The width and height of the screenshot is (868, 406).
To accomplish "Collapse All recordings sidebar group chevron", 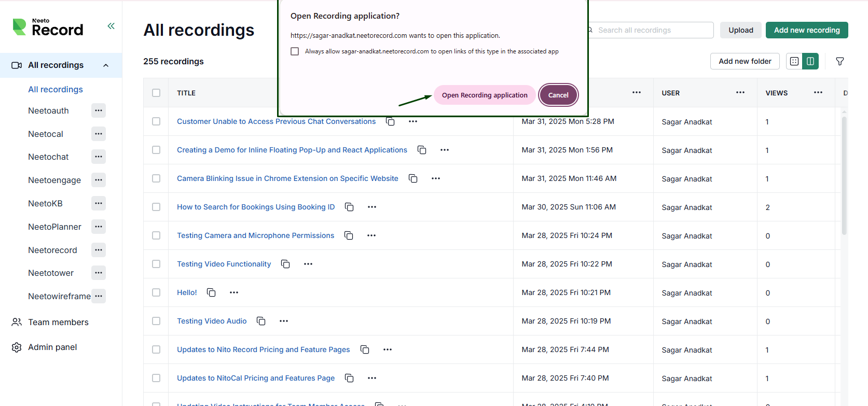I will 106,65.
